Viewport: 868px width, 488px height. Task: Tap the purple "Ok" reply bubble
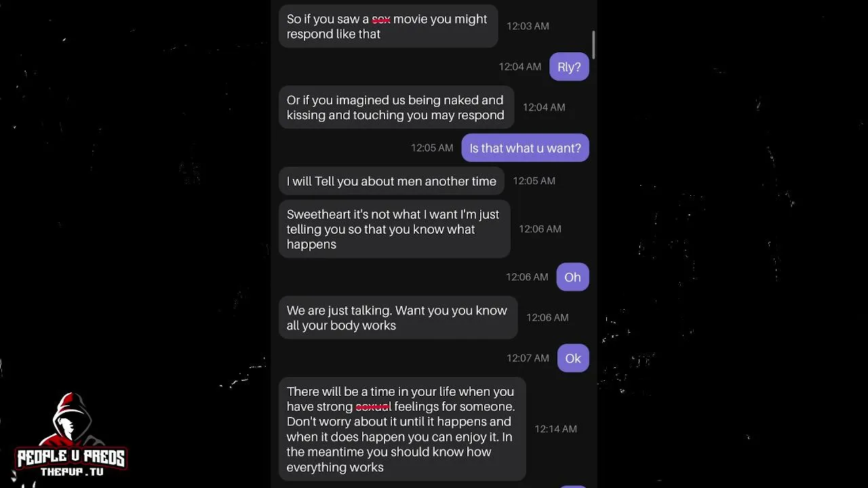click(573, 359)
